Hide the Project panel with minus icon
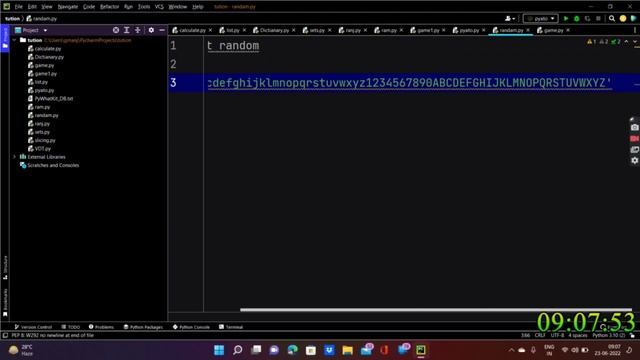This screenshot has height=360, width=640. point(162,30)
